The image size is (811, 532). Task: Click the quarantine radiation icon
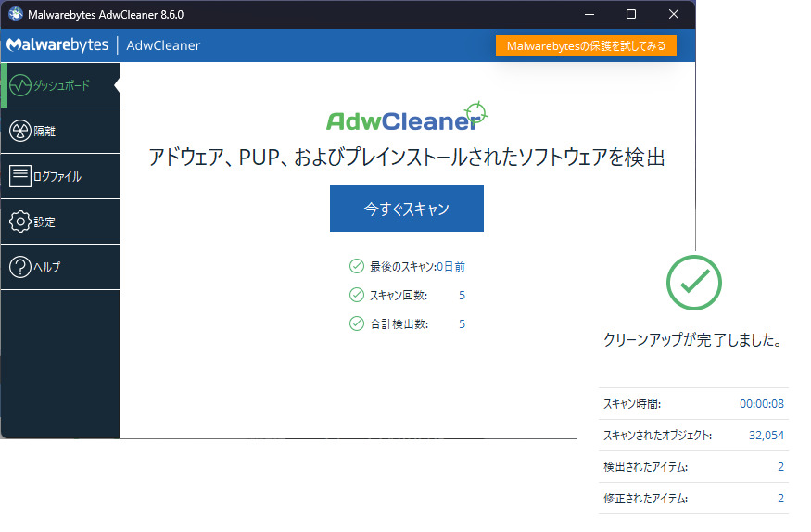(x=20, y=131)
